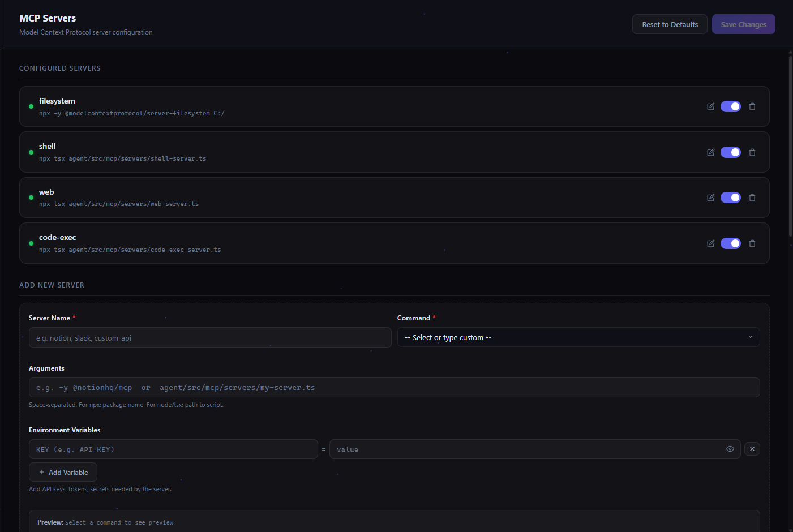
Task: Click the Add API keys hint text
Action: (x=100, y=489)
